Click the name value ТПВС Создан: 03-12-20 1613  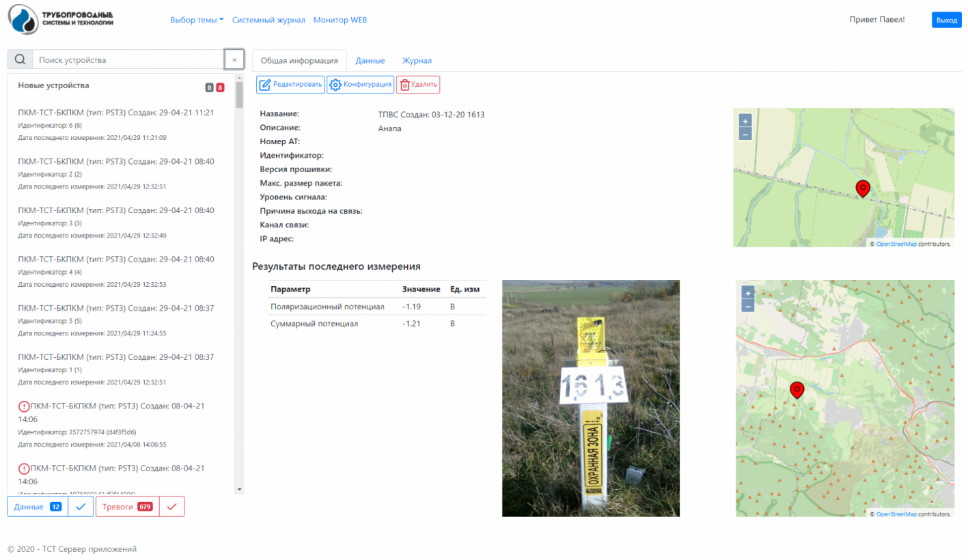click(431, 114)
